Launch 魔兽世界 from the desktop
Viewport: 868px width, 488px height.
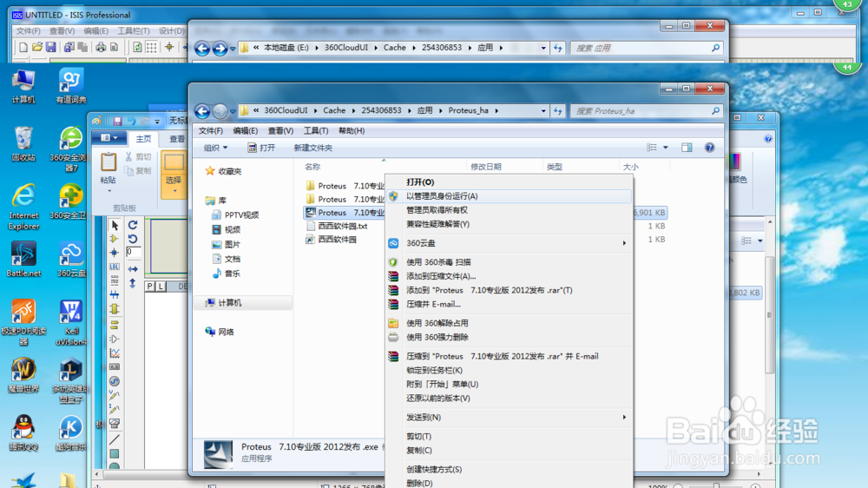[x=23, y=374]
